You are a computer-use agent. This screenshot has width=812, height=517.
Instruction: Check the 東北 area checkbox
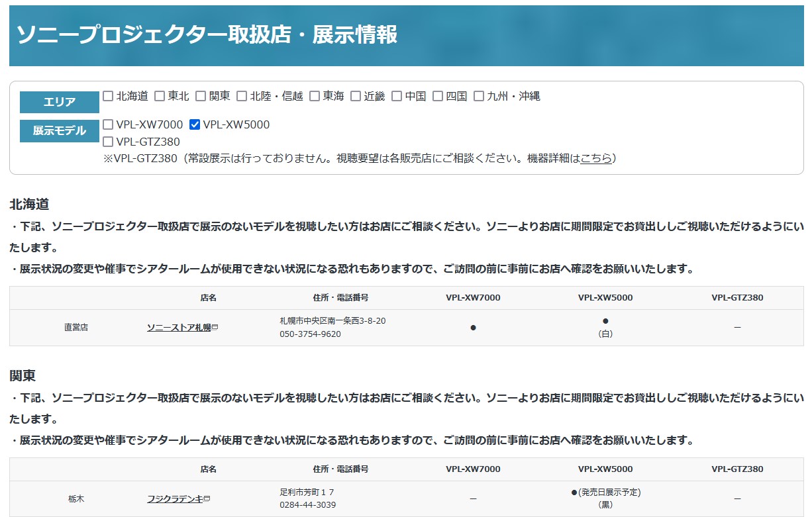(x=160, y=97)
